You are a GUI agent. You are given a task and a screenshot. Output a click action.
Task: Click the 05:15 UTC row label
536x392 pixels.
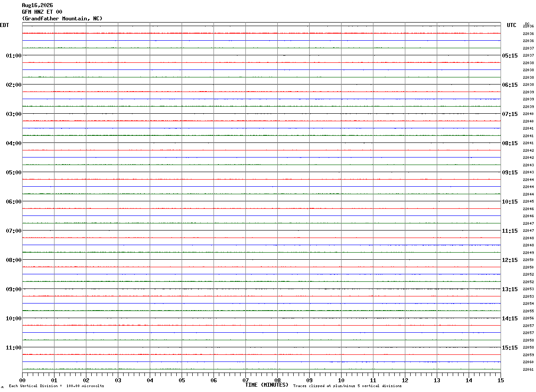(509, 56)
